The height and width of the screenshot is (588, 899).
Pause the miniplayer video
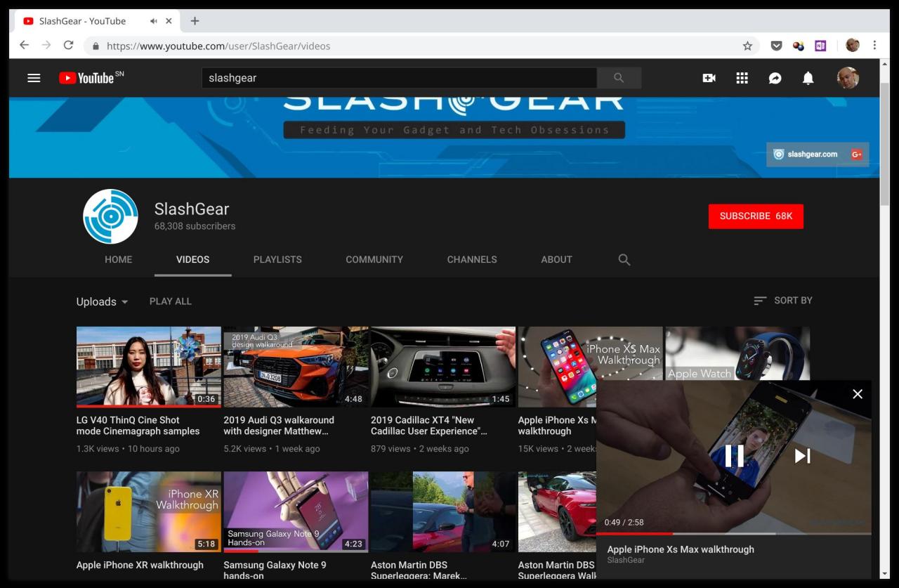[734, 456]
